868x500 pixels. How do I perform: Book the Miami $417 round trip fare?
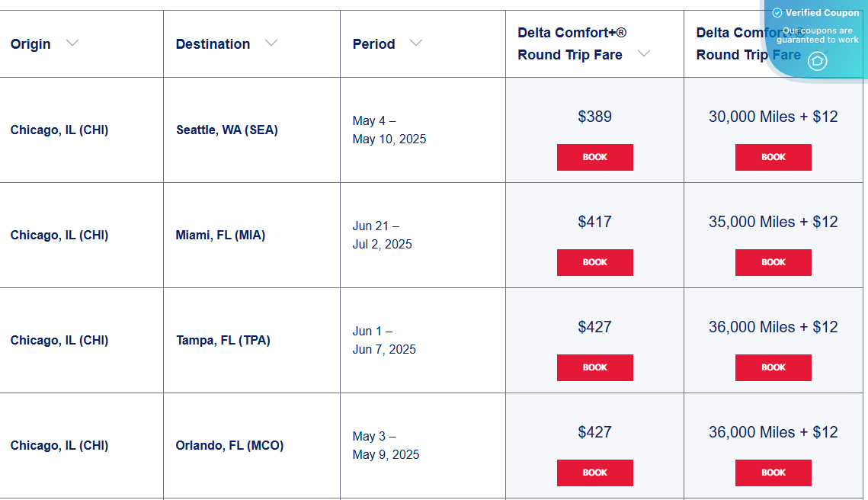pos(594,262)
